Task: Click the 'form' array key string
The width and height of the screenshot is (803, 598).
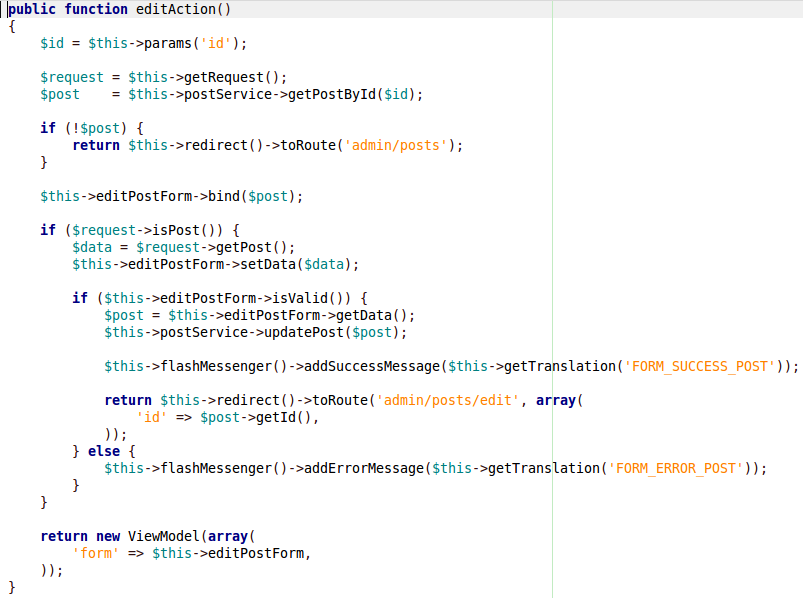Action: [x=96, y=553]
